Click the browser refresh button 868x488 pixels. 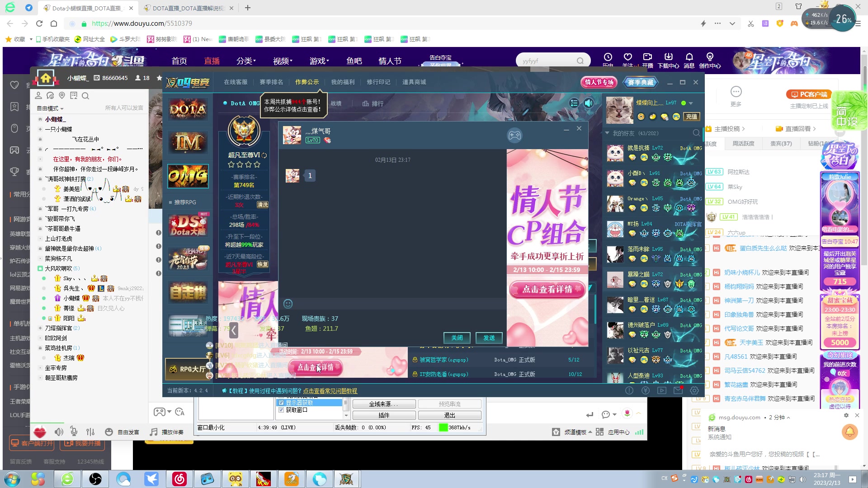point(39,23)
